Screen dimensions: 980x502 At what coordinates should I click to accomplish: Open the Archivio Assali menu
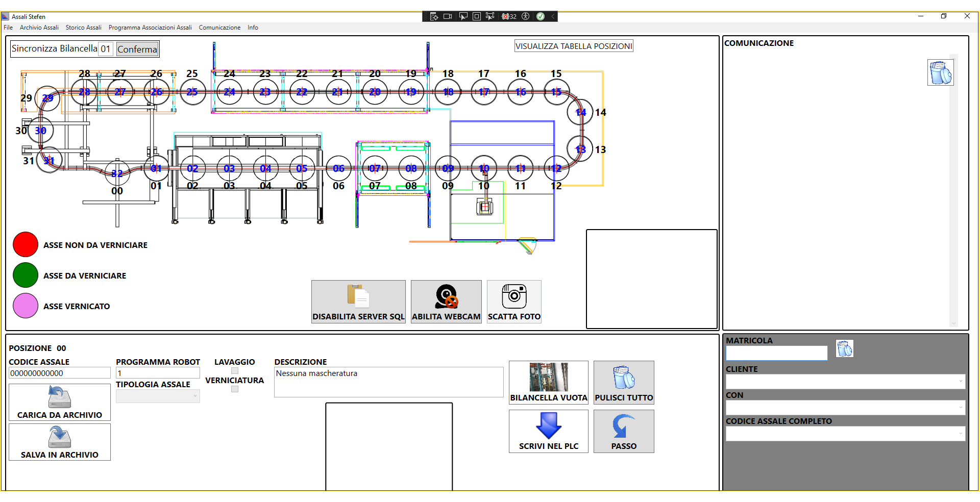[39, 28]
